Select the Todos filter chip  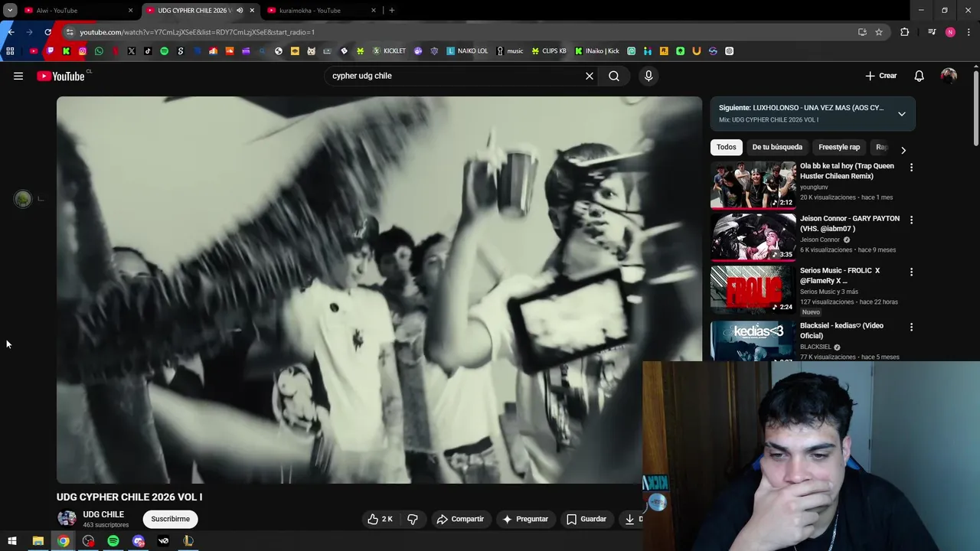coord(726,147)
